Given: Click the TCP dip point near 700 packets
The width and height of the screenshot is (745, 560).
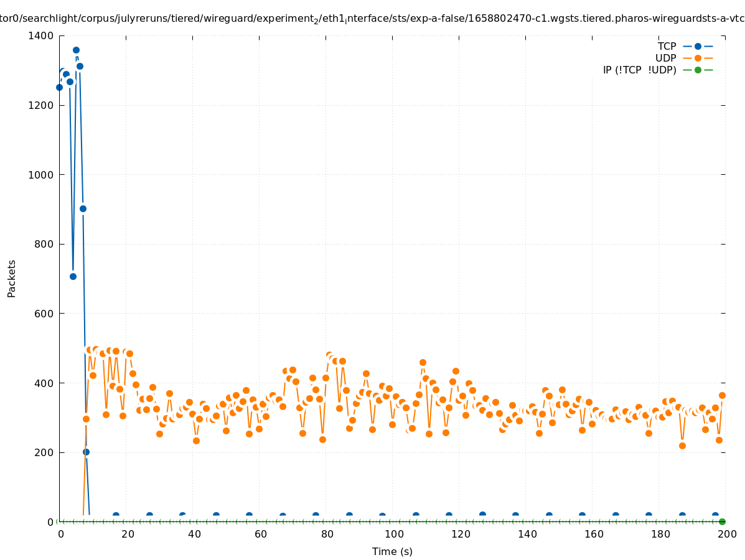Looking at the screenshot, I should pyautogui.click(x=73, y=276).
